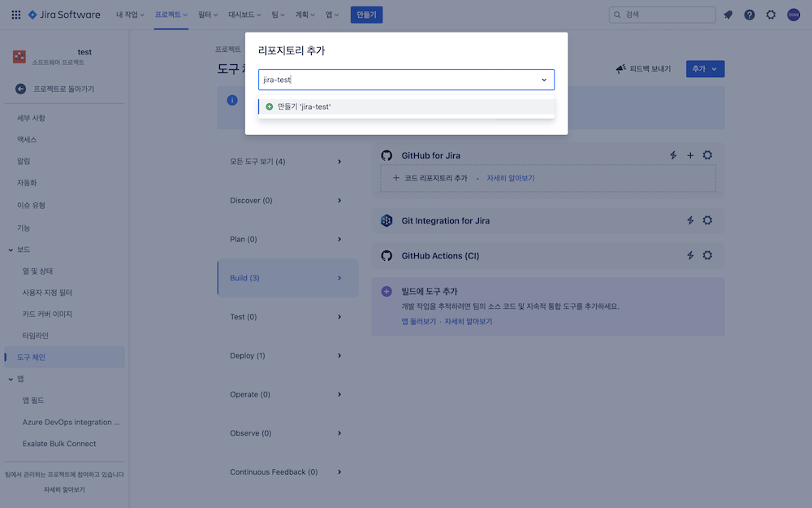This screenshot has height=508, width=812.
Task: Open Jira settings gear icon
Action: click(771, 15)
